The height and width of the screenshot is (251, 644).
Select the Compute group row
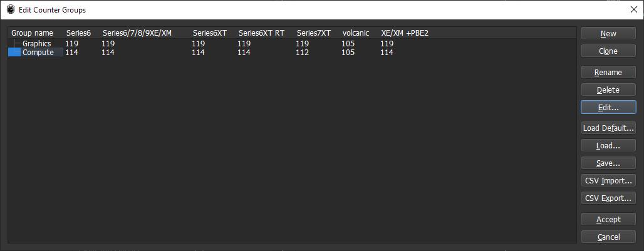[x=38, y=53]
